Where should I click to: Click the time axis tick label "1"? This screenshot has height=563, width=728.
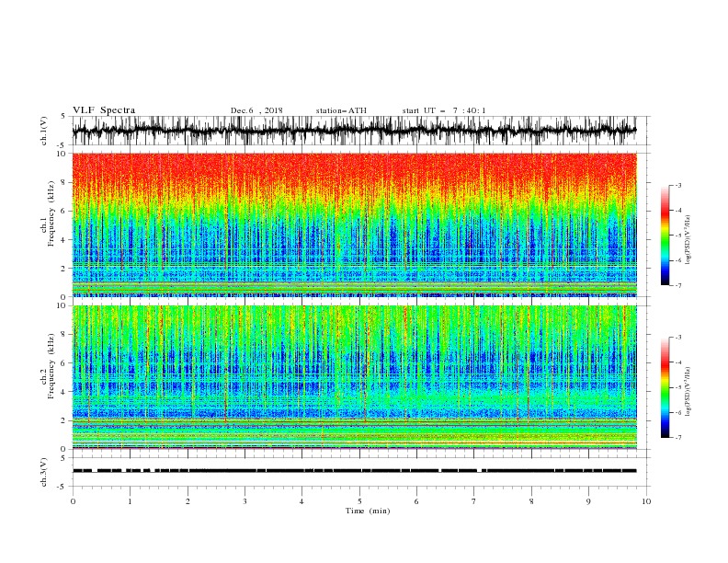tap(131, 501)
